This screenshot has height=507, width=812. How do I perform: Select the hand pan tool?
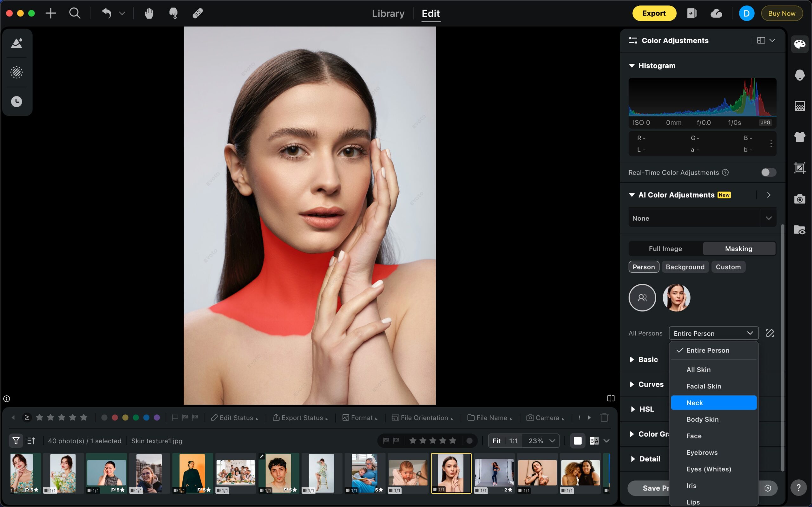[149, 13]
